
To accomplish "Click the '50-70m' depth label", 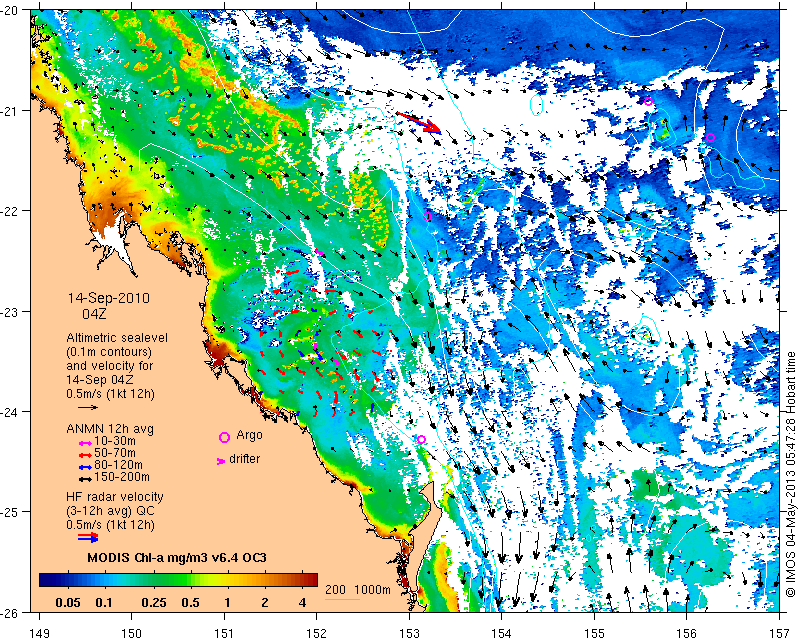I will (x=115, y=453).
